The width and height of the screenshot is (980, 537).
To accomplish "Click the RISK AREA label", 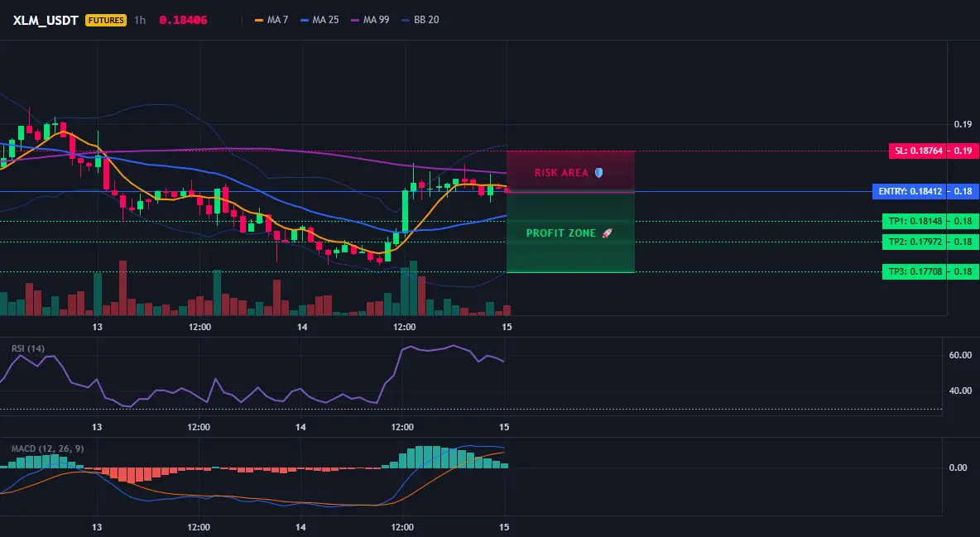I will coord(561,173).
